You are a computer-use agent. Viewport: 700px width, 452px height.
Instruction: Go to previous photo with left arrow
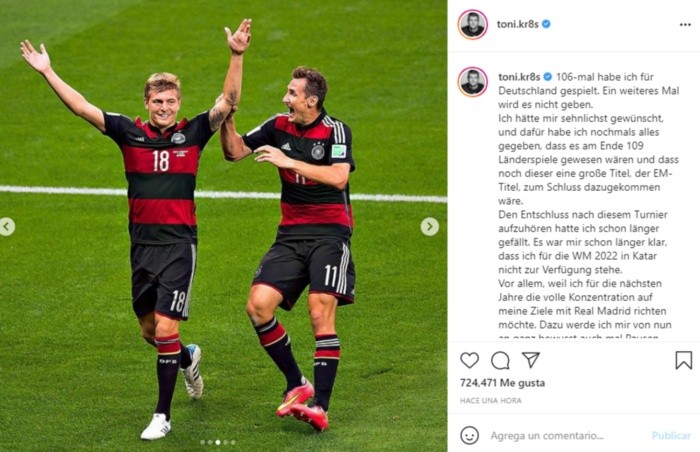(x=6, y=227)
